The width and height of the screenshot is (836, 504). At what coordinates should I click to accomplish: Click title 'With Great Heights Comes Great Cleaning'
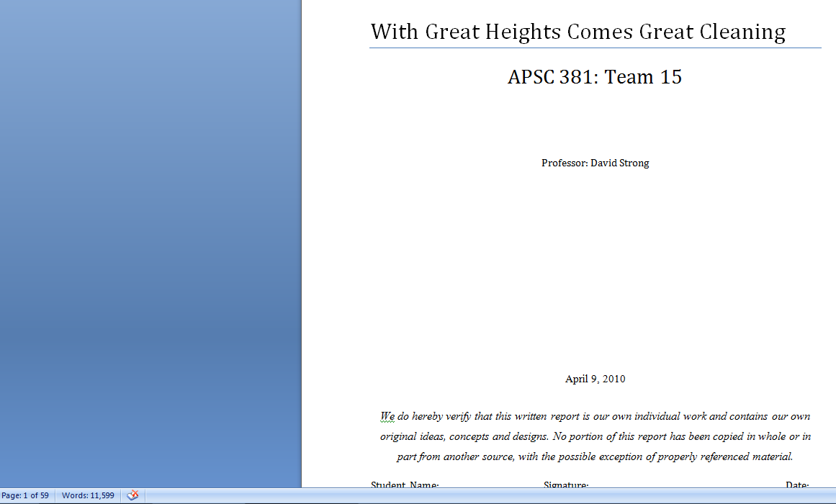click(578, 32)
